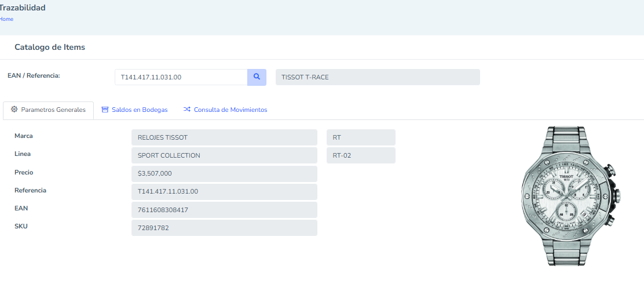Screen dimensions: 644x291
Task: Switch to the Saldos en Bodegas tab
Action: [x=139, y=110]
